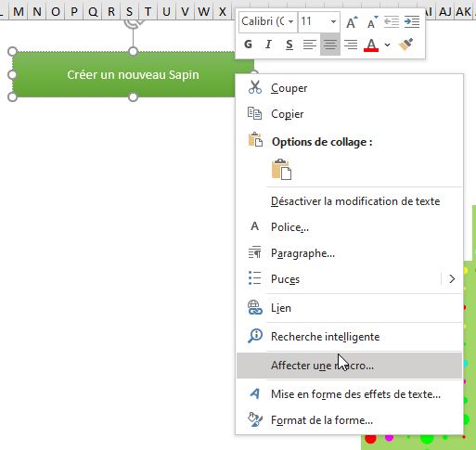Open the Police... dialog
Screen dimensions: 476x450
tap(350, 227)
